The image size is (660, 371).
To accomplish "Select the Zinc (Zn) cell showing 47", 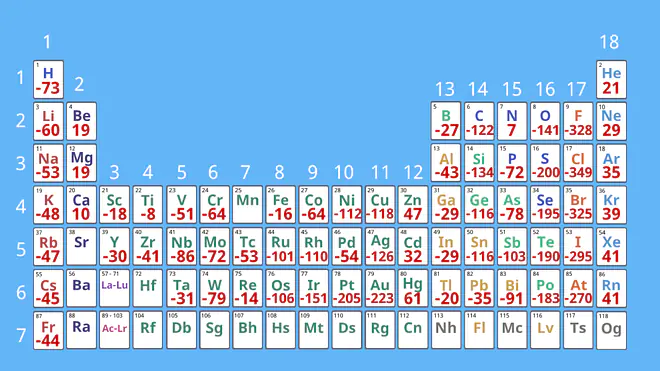I will pos(413,205).
